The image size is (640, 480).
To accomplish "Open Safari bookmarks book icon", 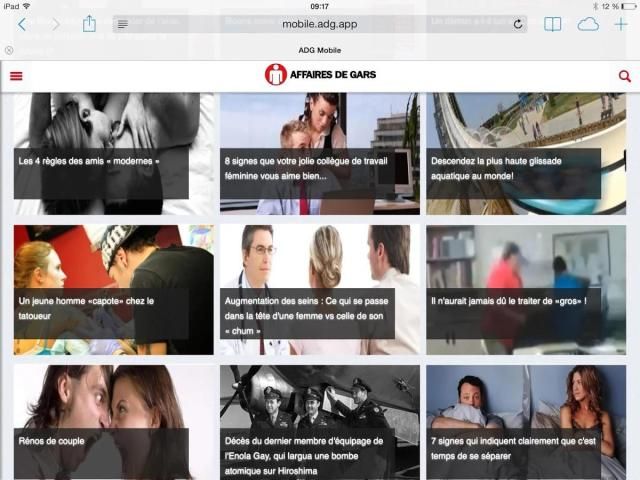I will [x=553, y=24].
